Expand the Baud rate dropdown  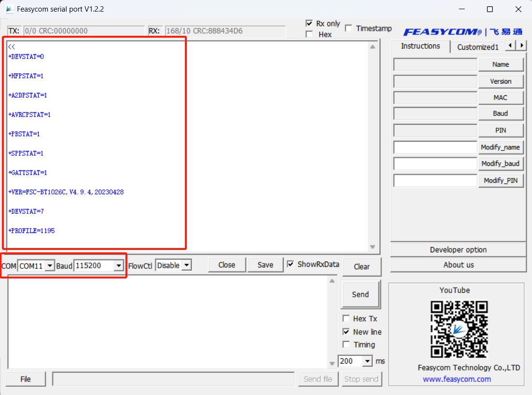(x=119, y=266)
